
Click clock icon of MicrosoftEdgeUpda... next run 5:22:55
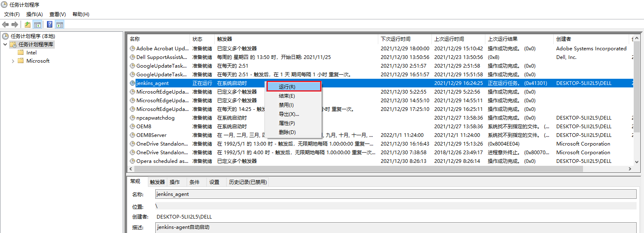132,92
